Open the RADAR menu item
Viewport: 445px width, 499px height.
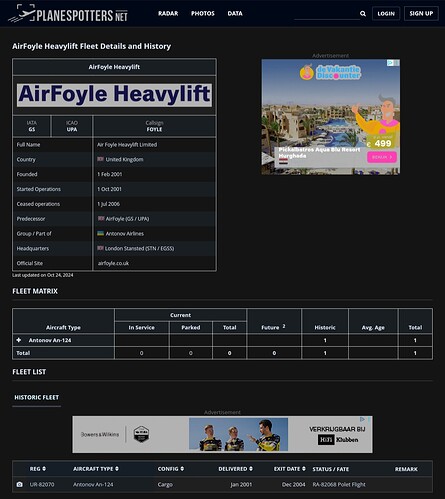[x=168, y=14]
